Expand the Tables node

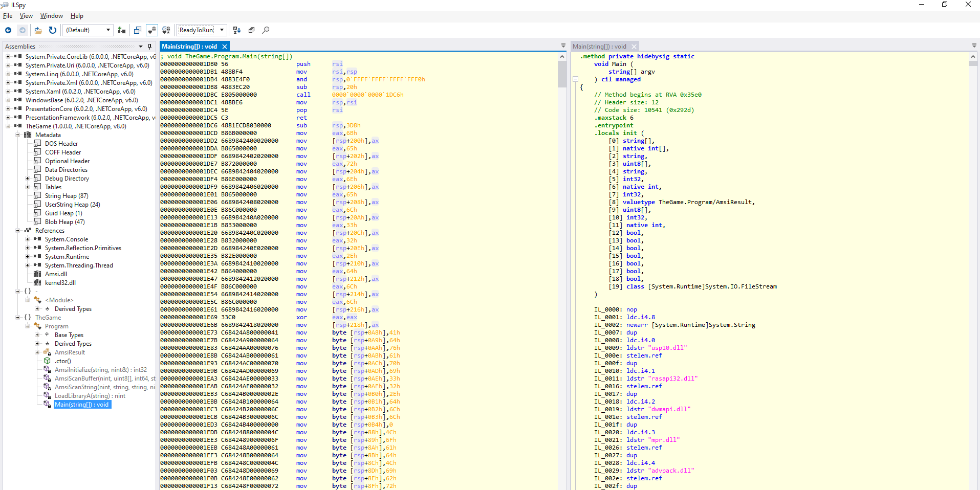(x=27, y=187)
